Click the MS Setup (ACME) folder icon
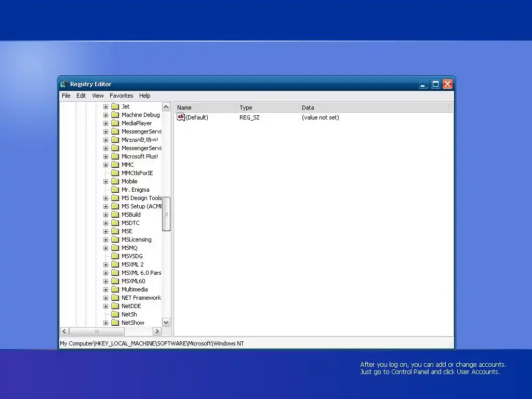 [x=115, y=206]
